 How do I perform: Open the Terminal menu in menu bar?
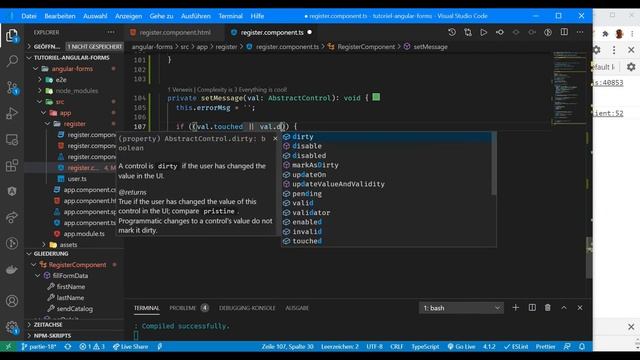click(x=230, y=16)
